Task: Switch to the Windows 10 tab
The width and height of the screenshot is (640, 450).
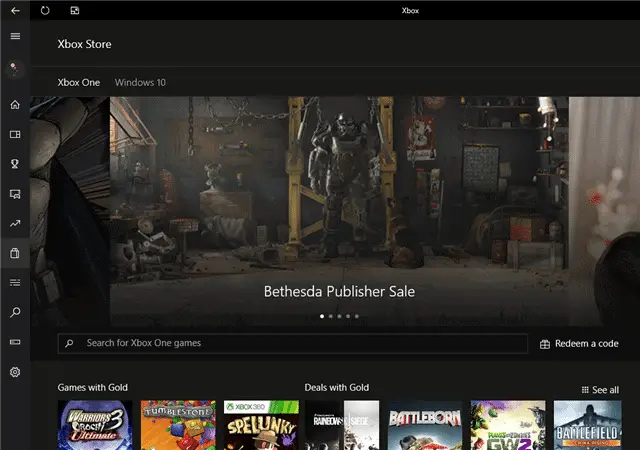Action: pos(140,82)
